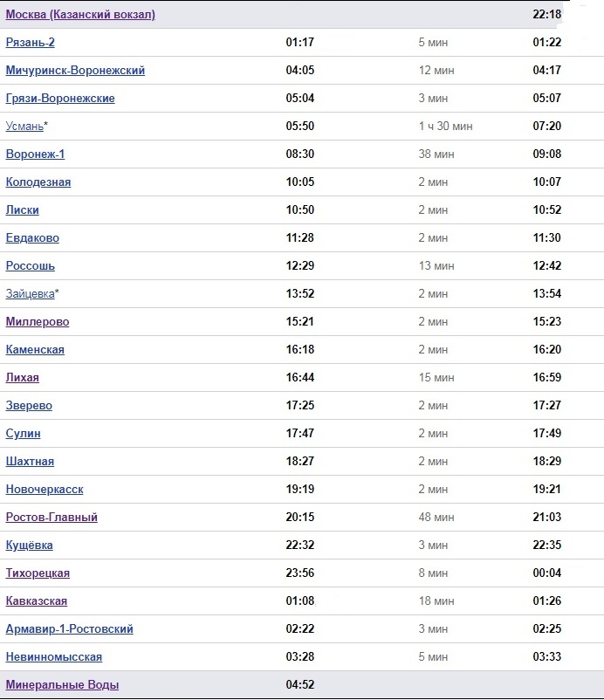Click the Зайцевка station link
This screenshot has width=604, height=700.
tap(30, 294)
